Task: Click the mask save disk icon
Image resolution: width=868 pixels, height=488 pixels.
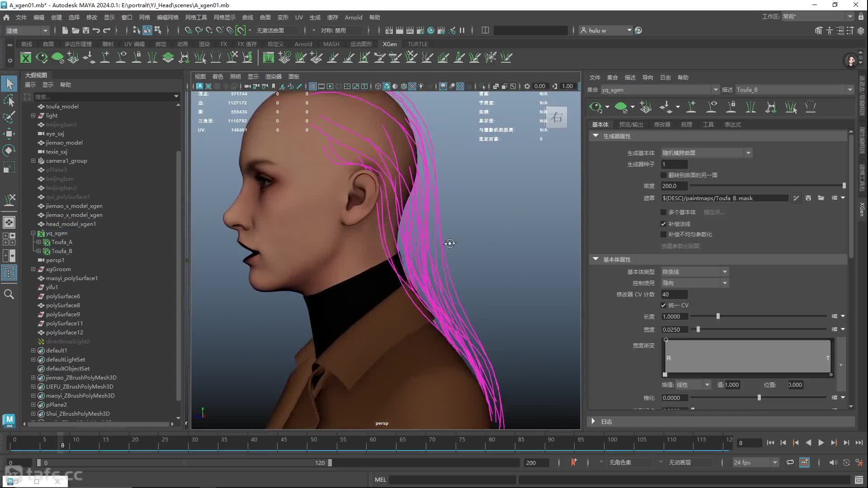Action: pos(808,198)
